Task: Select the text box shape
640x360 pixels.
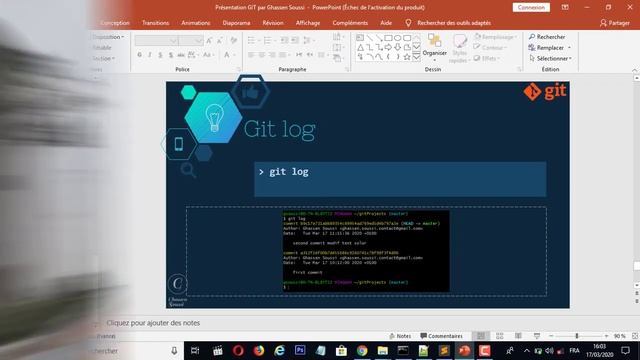Action: click(360, 38)
